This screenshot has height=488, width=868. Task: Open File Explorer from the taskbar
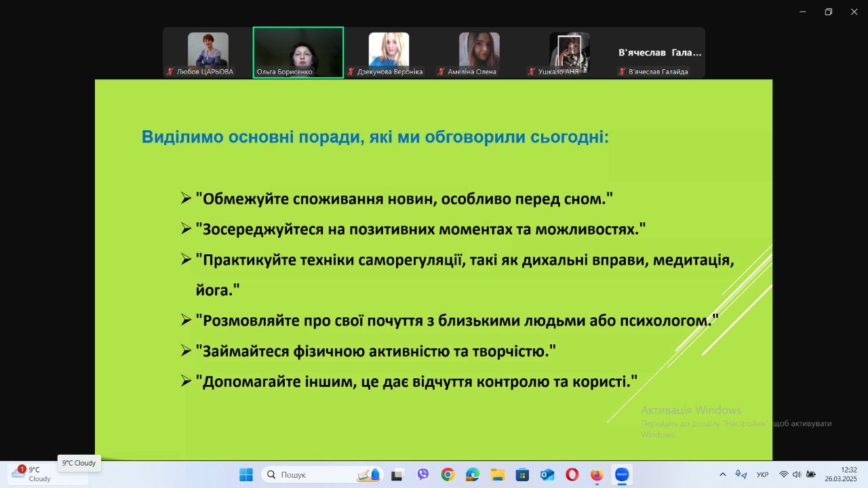497,474
